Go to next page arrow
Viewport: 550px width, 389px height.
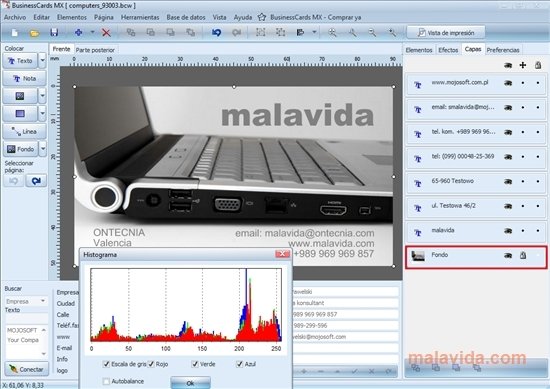[36, 181]
